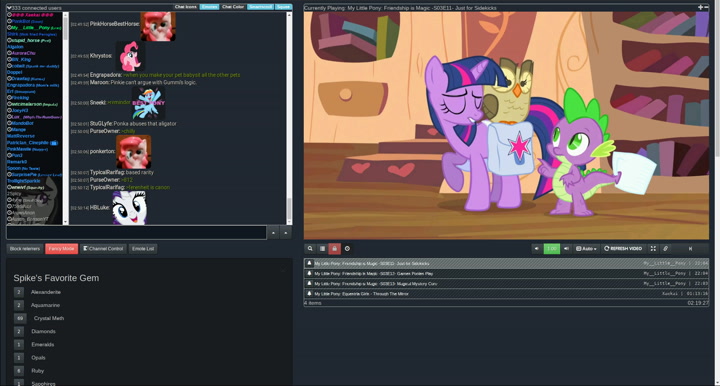Image resolution: width=720 pixels, height=386 pixels.
Task: Raise volume with the right speaker icon
Action: tap(566, 248)
